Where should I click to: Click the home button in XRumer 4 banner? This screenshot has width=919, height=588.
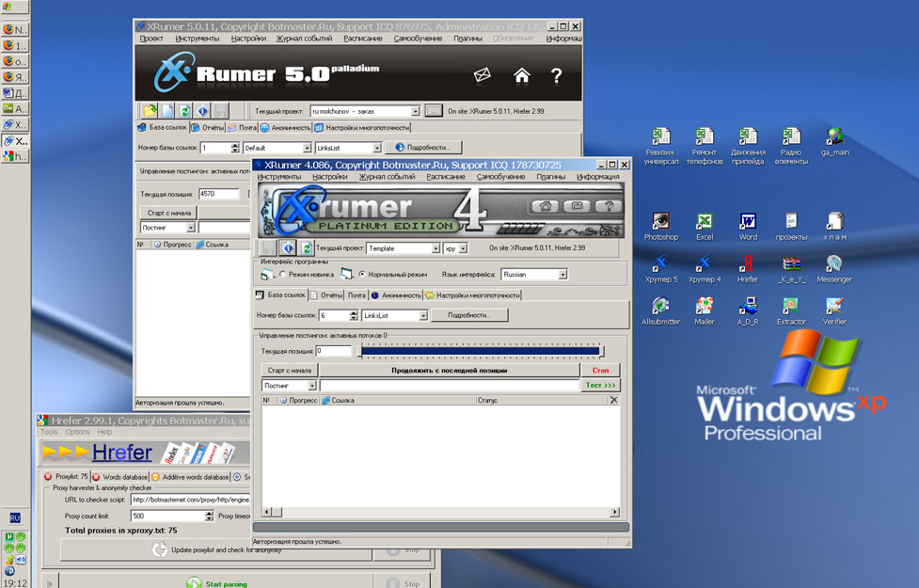[x=545, y=206]
